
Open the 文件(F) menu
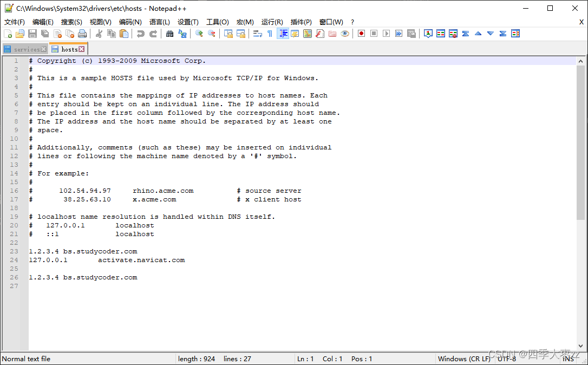14,22
